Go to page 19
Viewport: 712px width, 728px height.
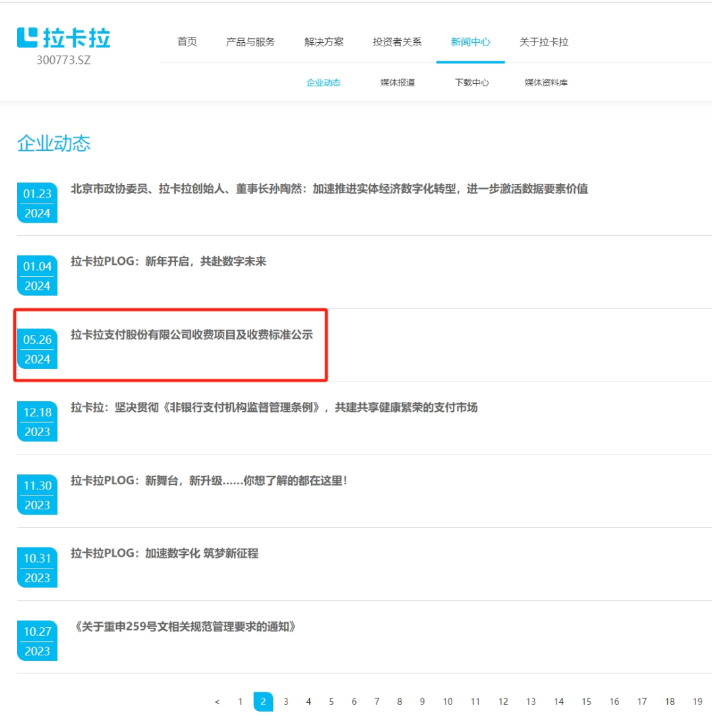[x=697, y=702]
